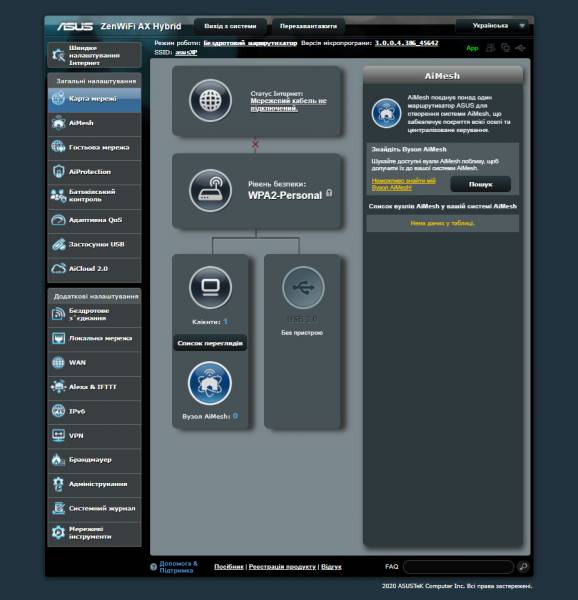Click the 'Мережевий кабель не підключений' link
Image resolution: width=578 pixels, height=600 pixels.
[288, 104]
